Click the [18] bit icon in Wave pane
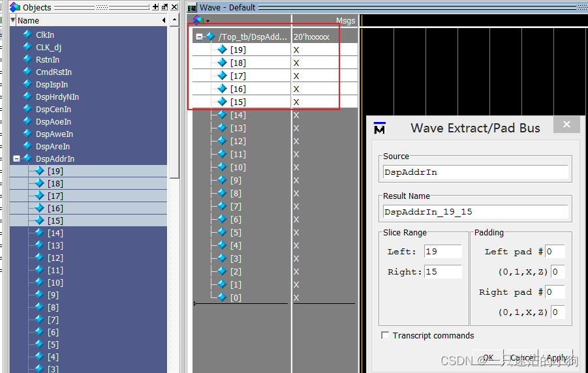The height and width of the screenshot is (373, 588). [x=223, y=63]
